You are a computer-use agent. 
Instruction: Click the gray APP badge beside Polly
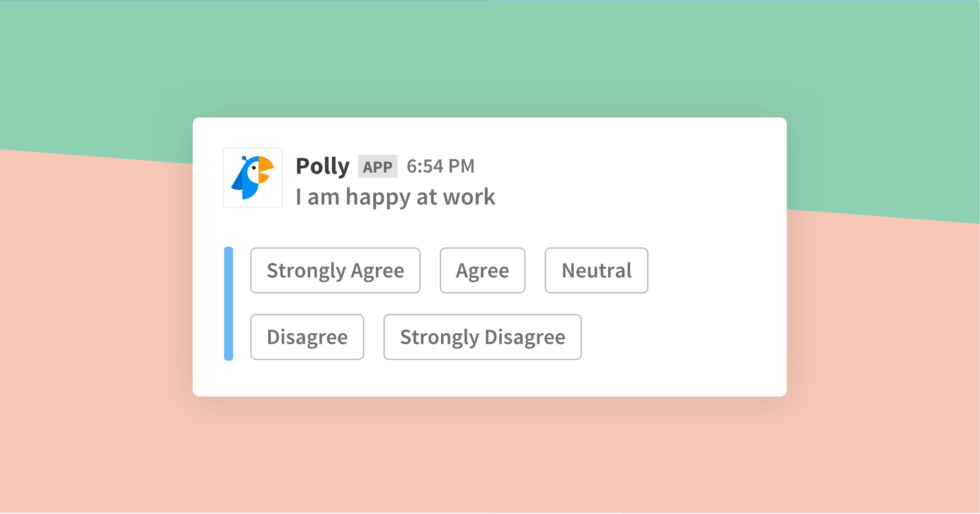tap(377, 166)
